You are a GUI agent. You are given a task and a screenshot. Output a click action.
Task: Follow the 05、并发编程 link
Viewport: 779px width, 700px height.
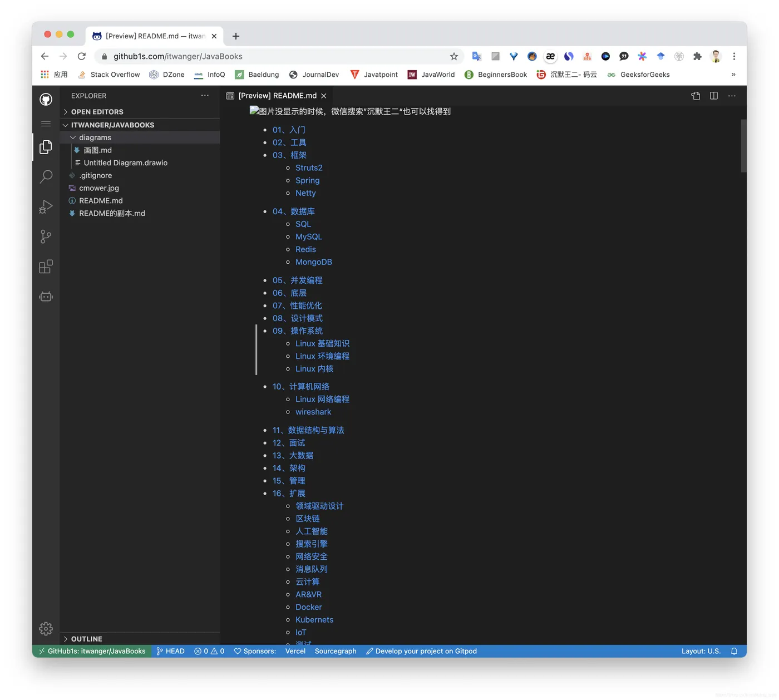pyautogui.click(x=298, y=280)
